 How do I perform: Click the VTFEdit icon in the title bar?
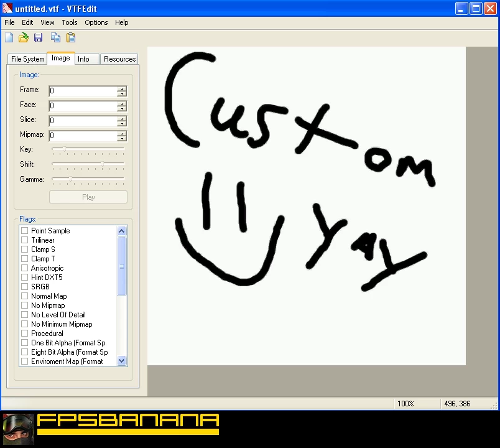6,8
